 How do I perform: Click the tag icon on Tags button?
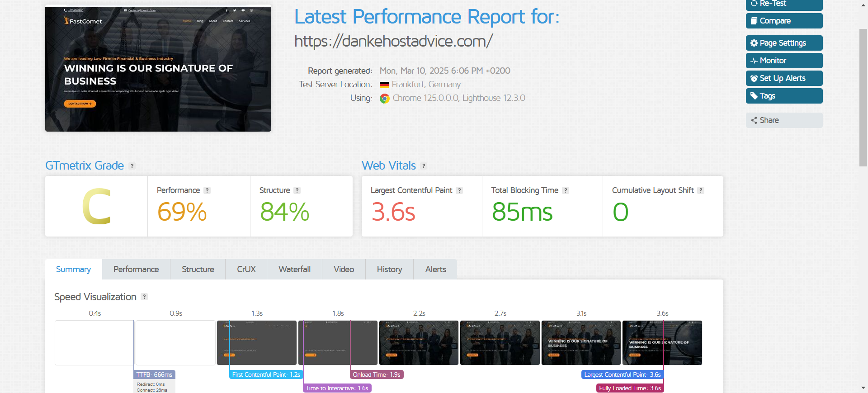[754, 96]
